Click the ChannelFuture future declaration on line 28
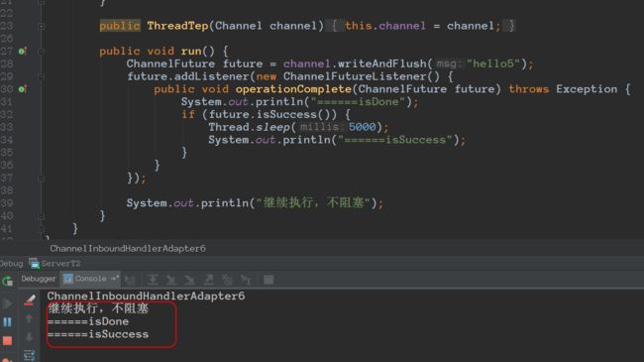Viewport: 644px width, 362px height. 194,63
